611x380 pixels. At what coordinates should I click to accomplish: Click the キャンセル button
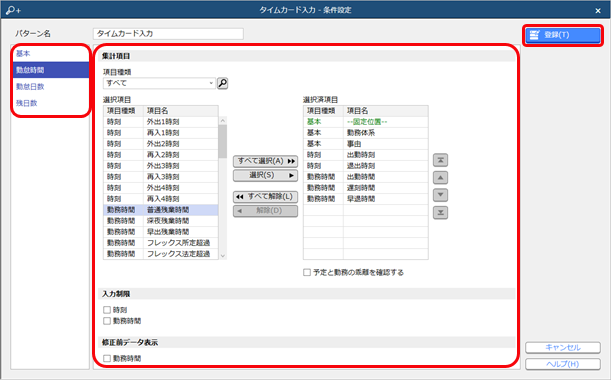(x=563, y=347)
